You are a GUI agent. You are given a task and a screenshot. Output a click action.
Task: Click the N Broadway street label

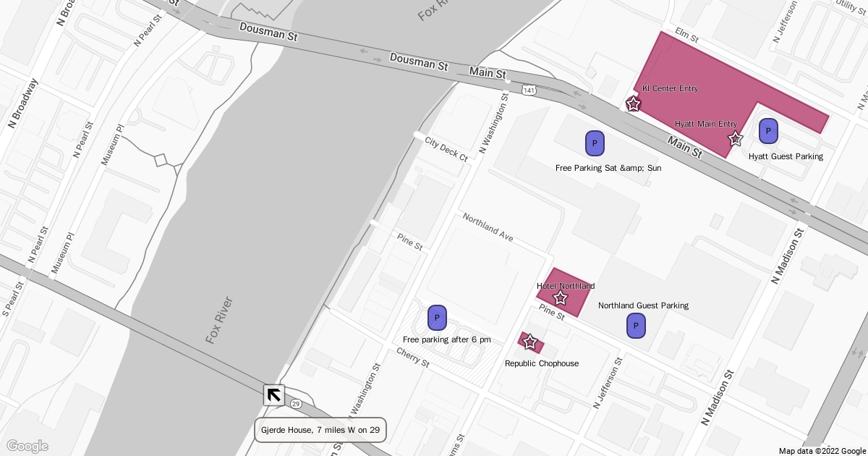pos(22,103)
